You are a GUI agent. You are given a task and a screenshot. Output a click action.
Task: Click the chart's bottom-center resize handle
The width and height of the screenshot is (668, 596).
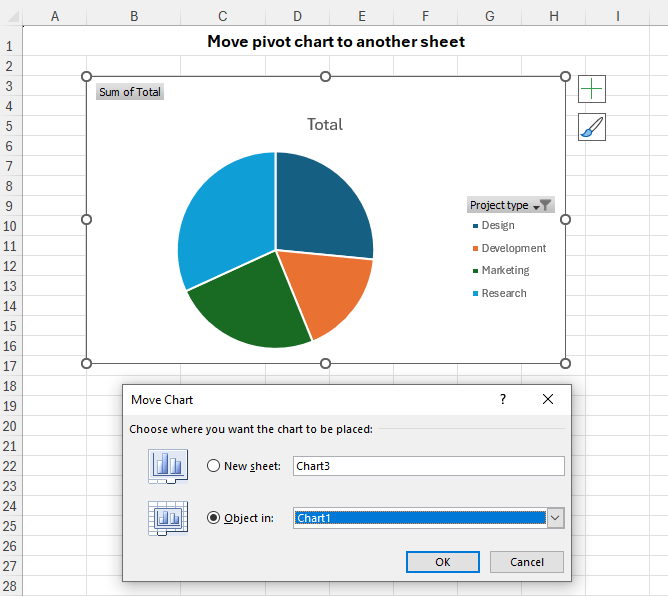pos(325,363)
